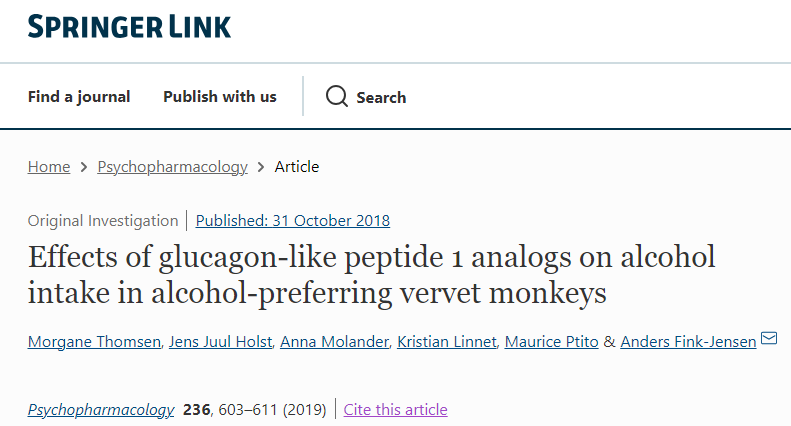
Task: Open the Psychopharmacology breadcrumb link
Action: click(172, 167)
